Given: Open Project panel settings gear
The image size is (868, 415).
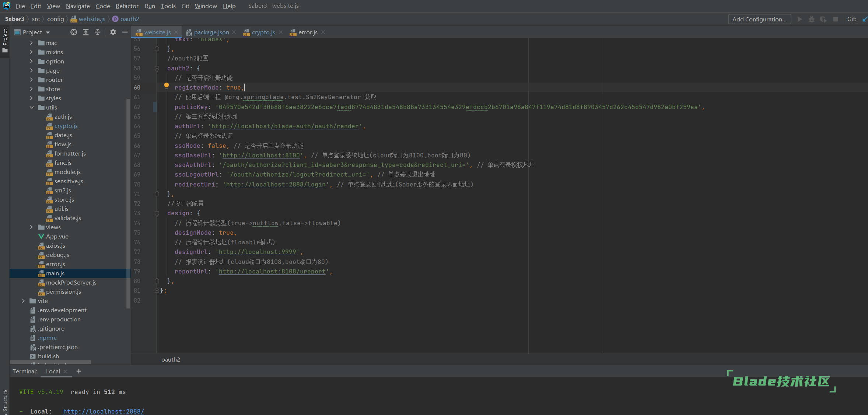Looking at the screenshot, I should pos(113,32).
